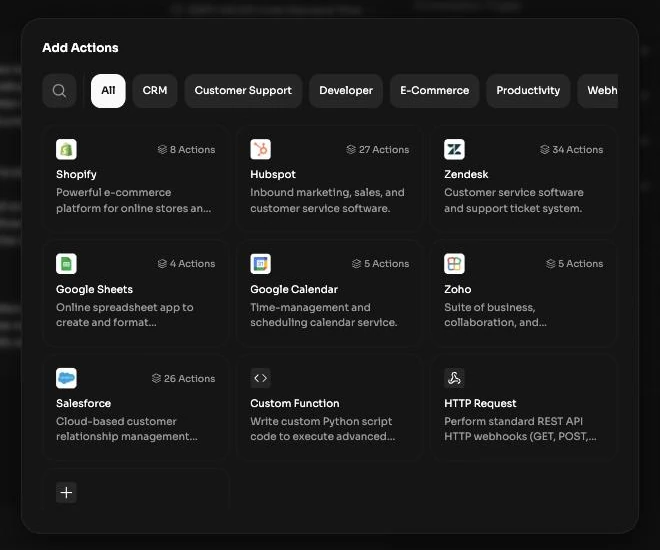Click the Custom Function code brackets icon
Image resolution: width=660 pixels, height=550 pixels.
261,378
